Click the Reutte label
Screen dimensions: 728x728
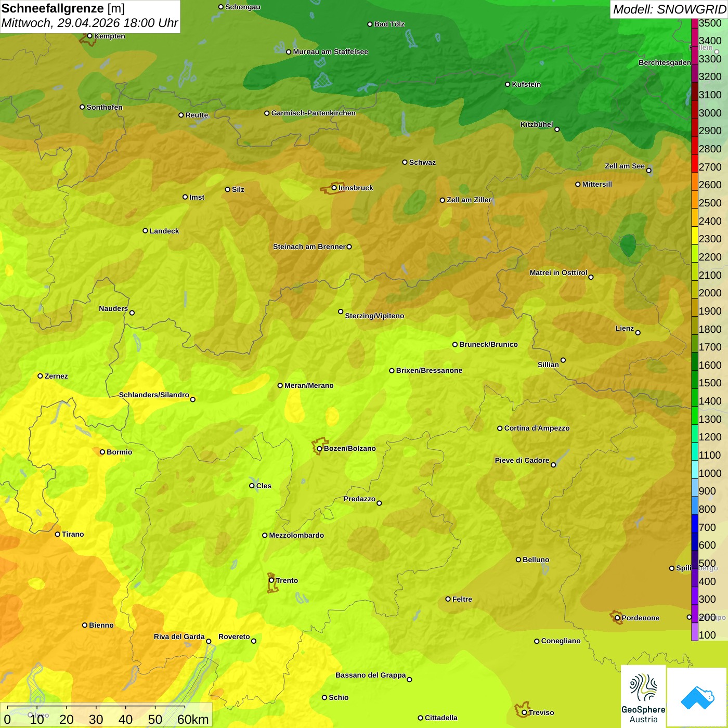click(197, 115)
